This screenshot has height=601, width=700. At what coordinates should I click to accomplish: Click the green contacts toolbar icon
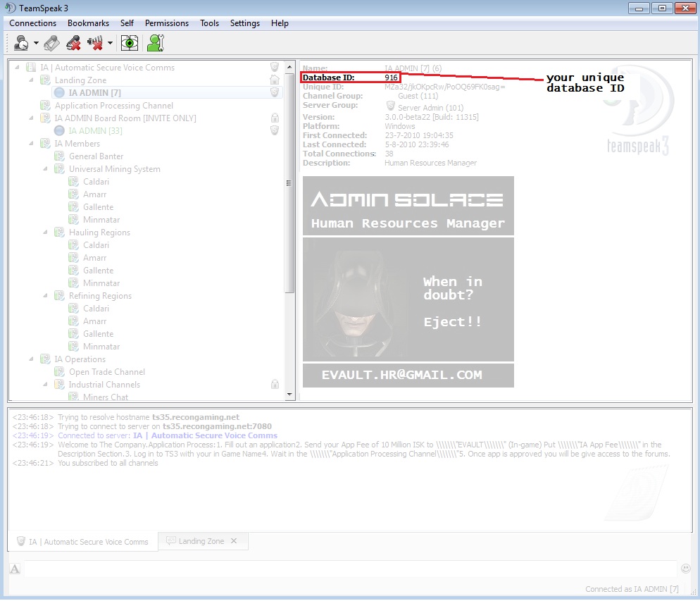pos(156,43)
